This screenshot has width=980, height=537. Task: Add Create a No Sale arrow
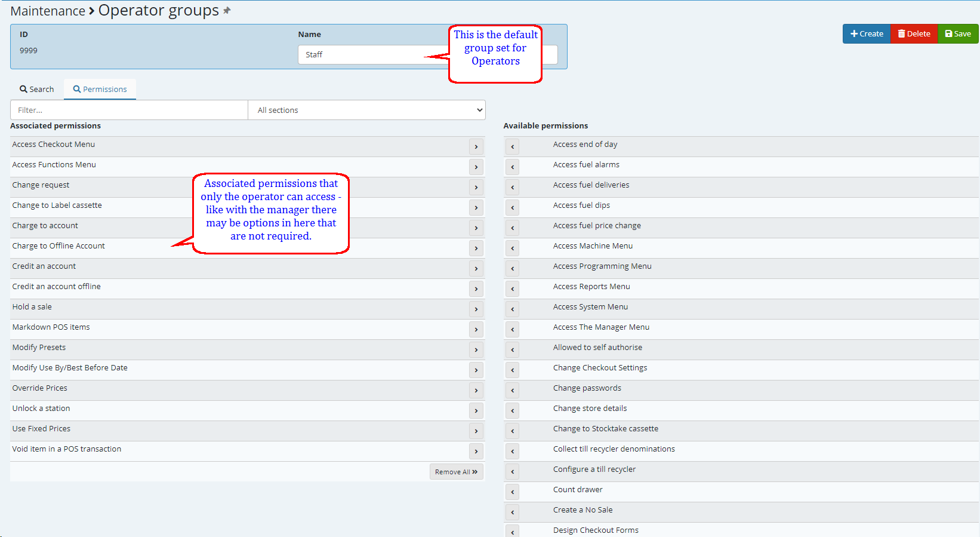(512, 513)
